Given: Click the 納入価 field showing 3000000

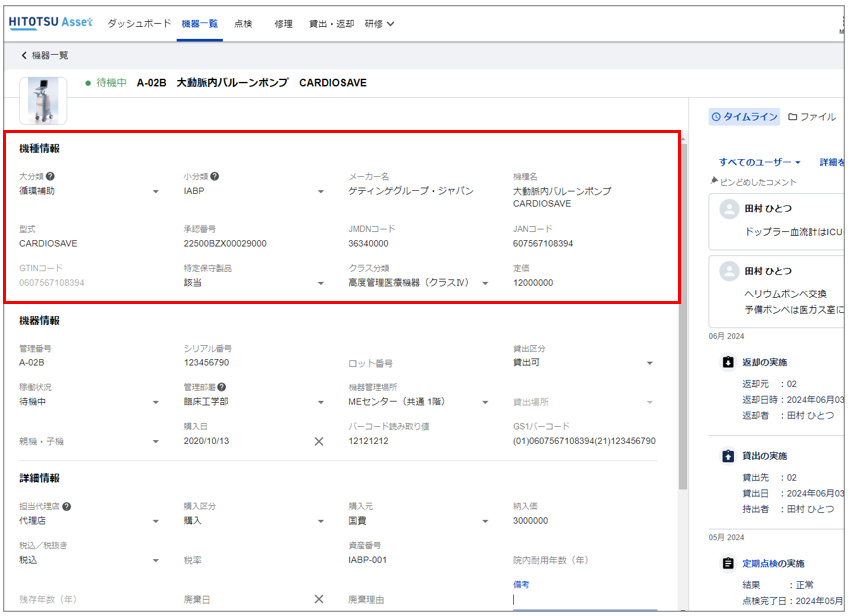Looking at the screenshot, I should pyautogui.click(x=584, y=521).
